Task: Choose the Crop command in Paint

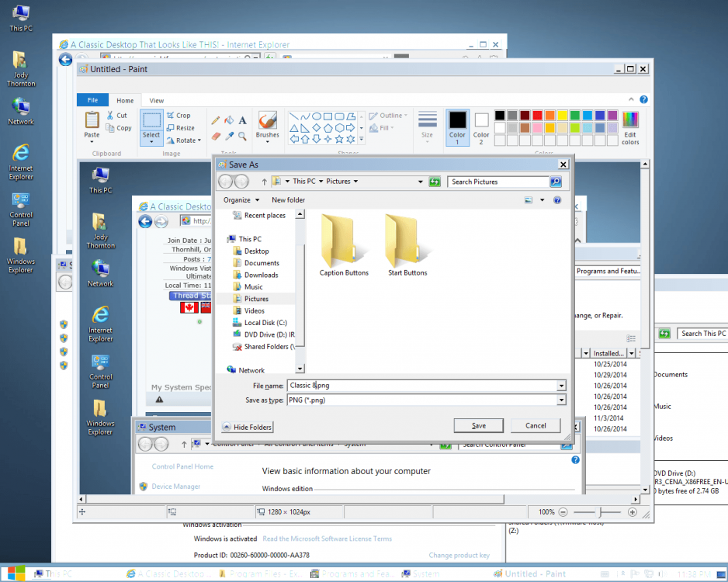Action: (179, 115)
